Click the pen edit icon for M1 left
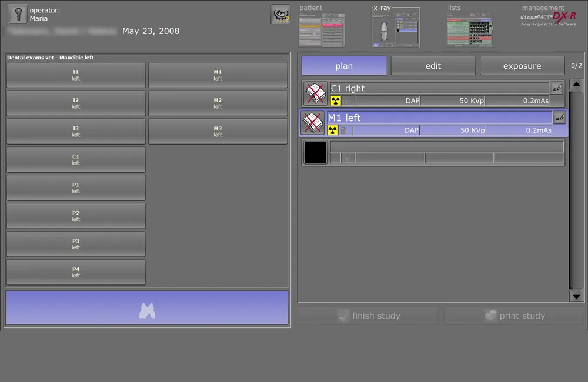The image size is (588, 382). (559, 118)
